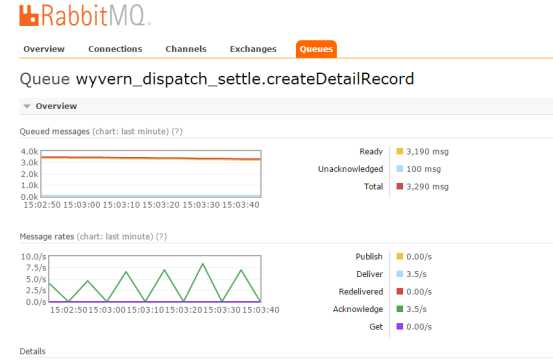
Task: Go to the Channels tab
Action: tap(186, 49)
